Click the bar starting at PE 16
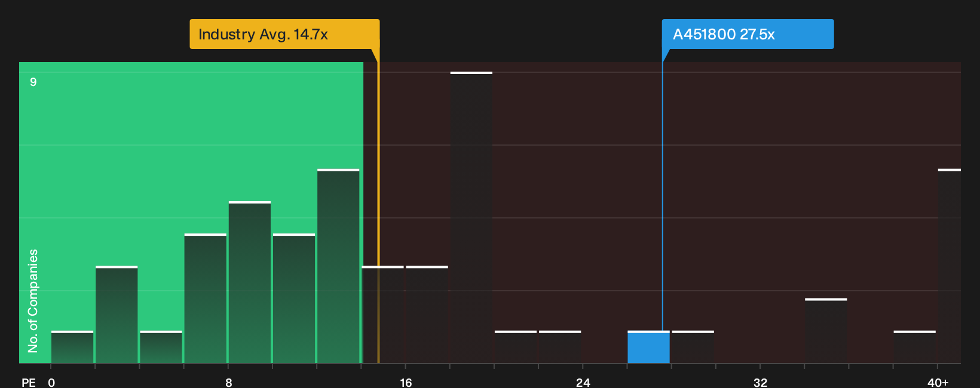 [x=427, y=315]
